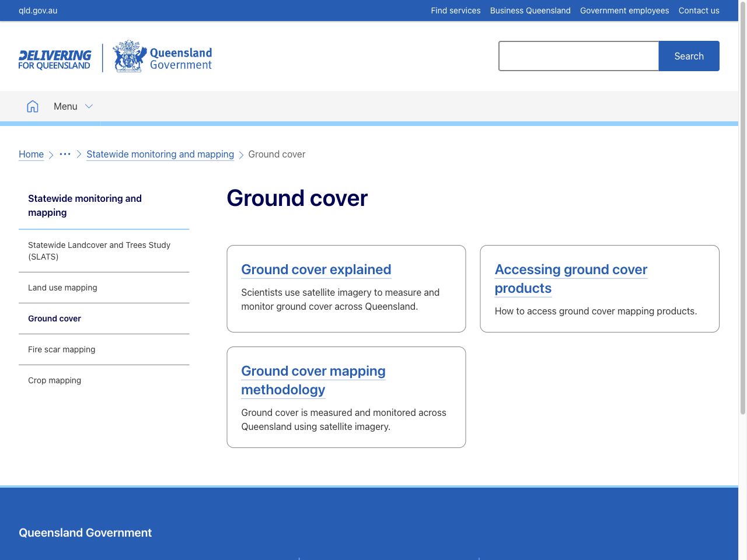Go to Business Queensland
This screenshot has height=560, width=747.
pyautogui.click(x=530, y=10)
